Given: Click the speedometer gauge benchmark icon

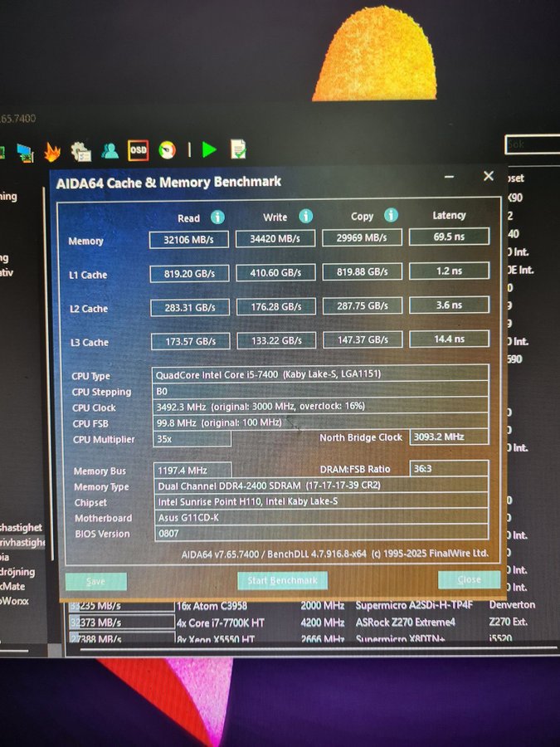Looking at the screenshot, I should pyautogui.click(x=167, y=150).
